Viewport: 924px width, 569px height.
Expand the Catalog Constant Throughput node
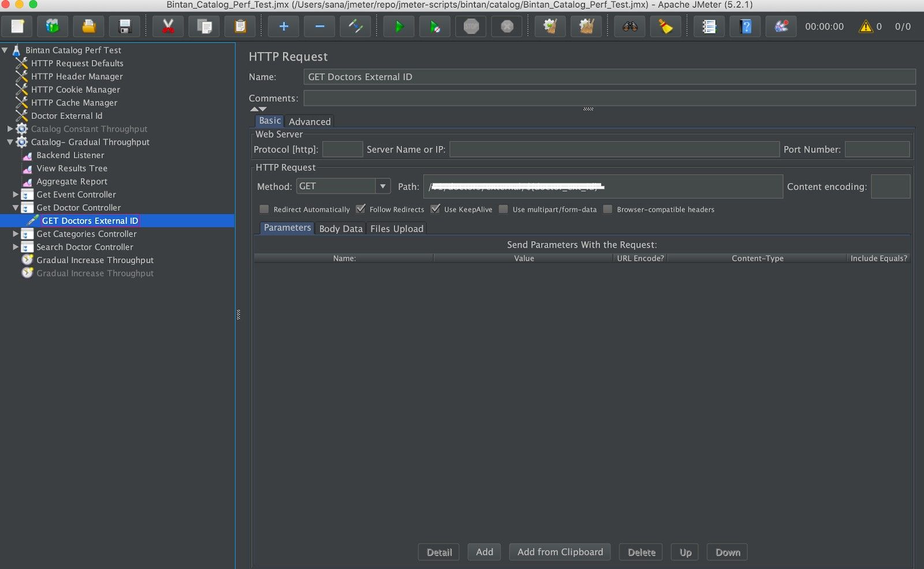tap(10, 129)
